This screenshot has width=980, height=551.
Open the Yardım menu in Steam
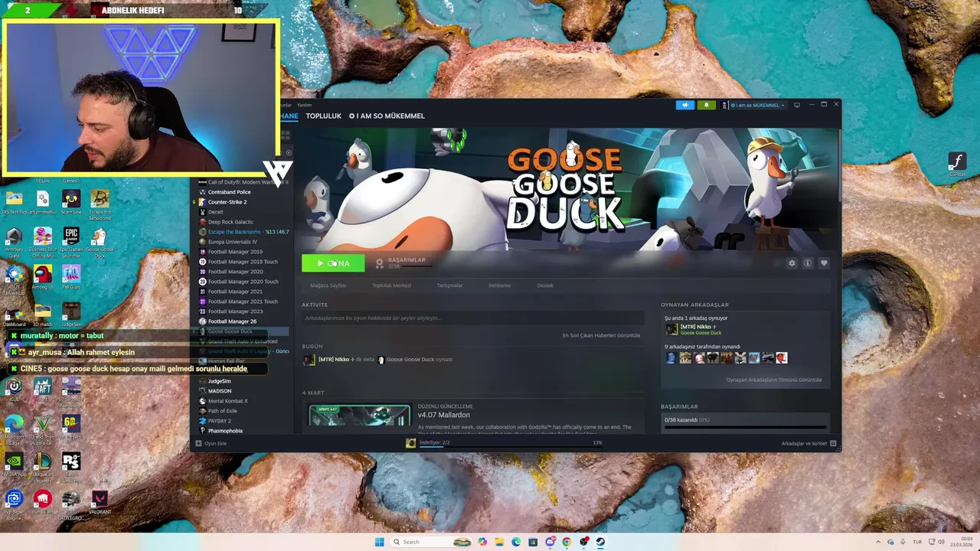tap(305, 105)
